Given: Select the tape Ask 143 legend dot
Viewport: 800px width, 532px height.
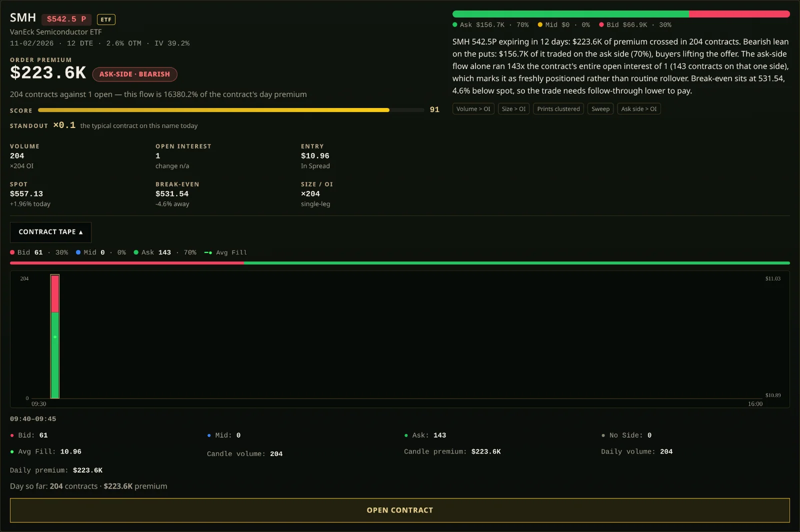Looking at the screenshot, I should click(136, 252).
